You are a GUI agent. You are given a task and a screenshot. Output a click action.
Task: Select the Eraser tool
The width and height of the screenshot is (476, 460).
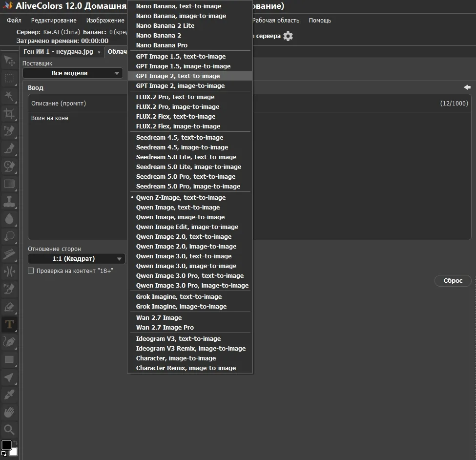9,307
